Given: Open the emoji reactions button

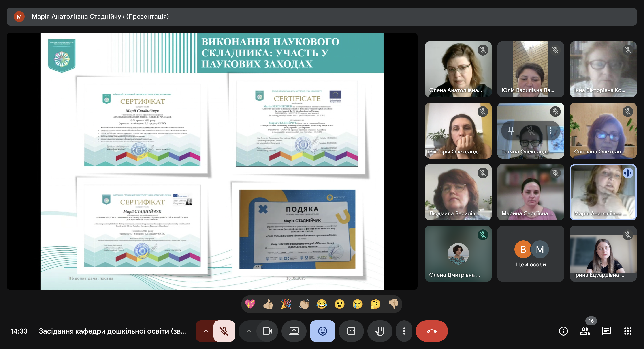Looking at the screenshot, I should pos(322,331).
